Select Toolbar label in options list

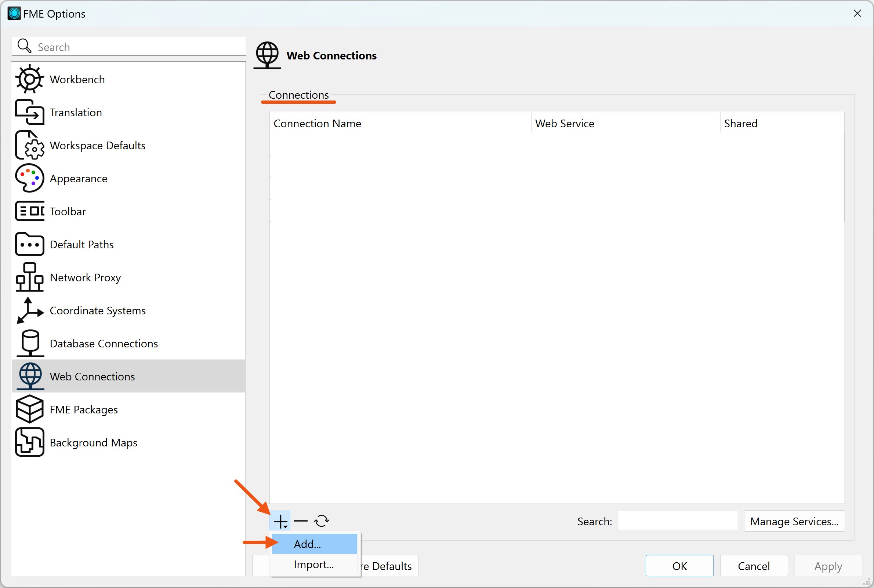point(68,212)
